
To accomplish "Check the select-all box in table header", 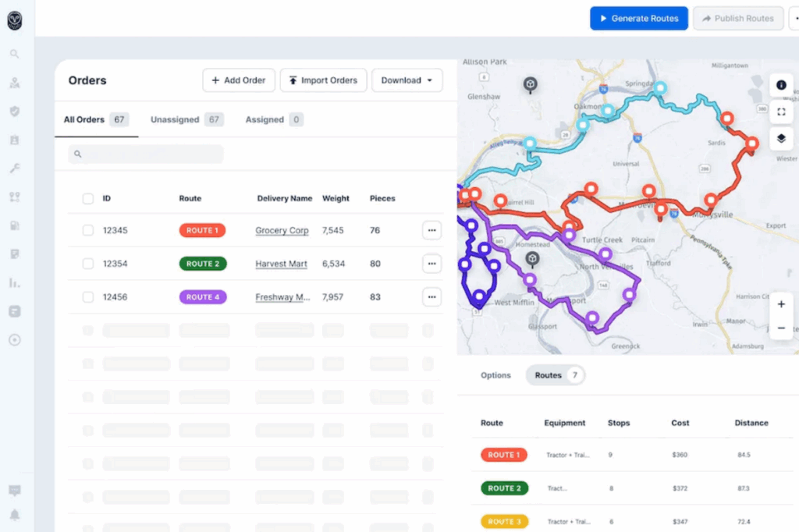I will pos(88,198).
